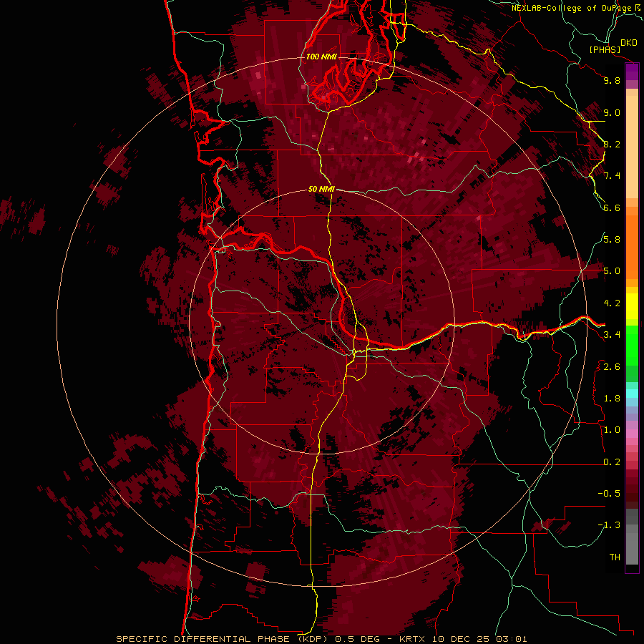Click the "[PHAS]" units label

coord(605,49)
